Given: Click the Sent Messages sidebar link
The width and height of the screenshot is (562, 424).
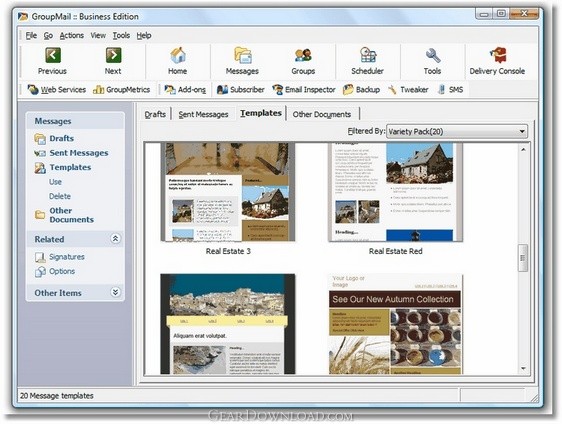Looking at the screenshot, I should pyautogui.click(x=79, y=153).
